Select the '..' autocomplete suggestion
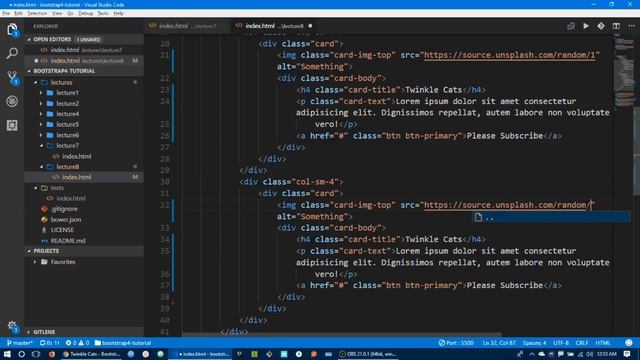The width and height of the screenshot is (640, 360). click(551, 218)
